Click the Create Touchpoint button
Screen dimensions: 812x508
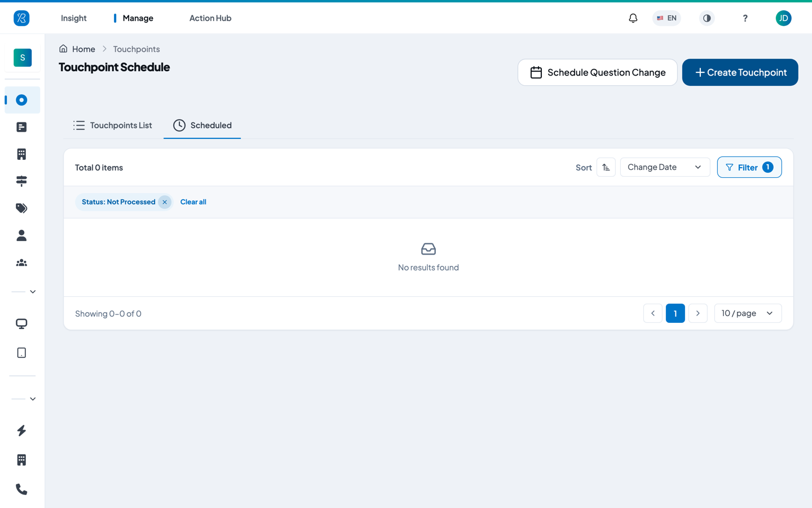click(740, 72)
